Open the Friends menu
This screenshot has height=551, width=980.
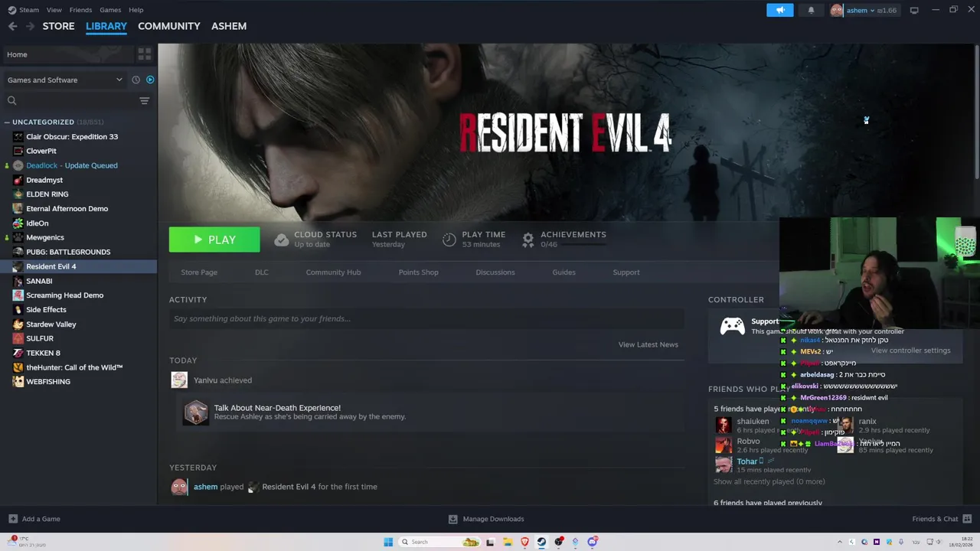pos(80,10)
